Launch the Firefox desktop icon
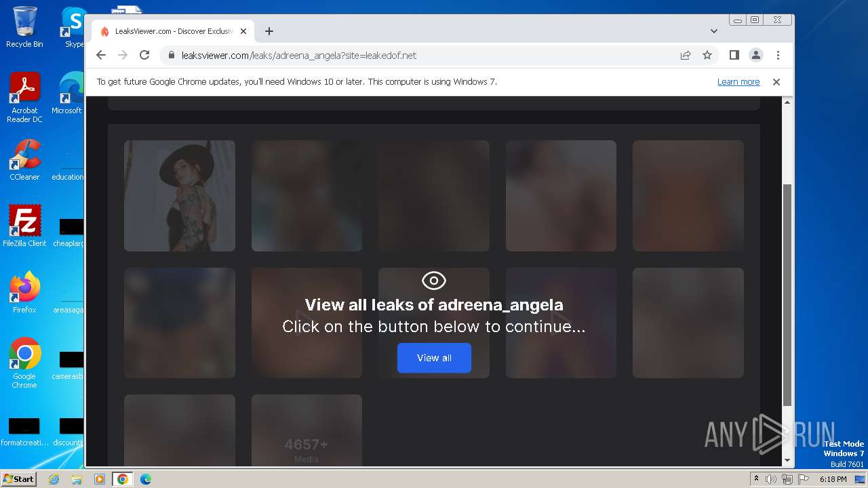This screenshot has height=488, width=868. click(x=24, y=292)
